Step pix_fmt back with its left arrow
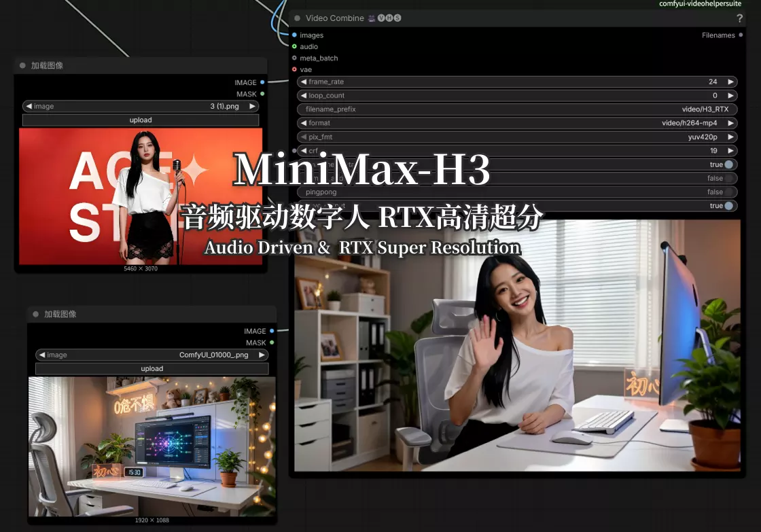Viewport: 761px width, 532px height. click(x=303, y=137)
